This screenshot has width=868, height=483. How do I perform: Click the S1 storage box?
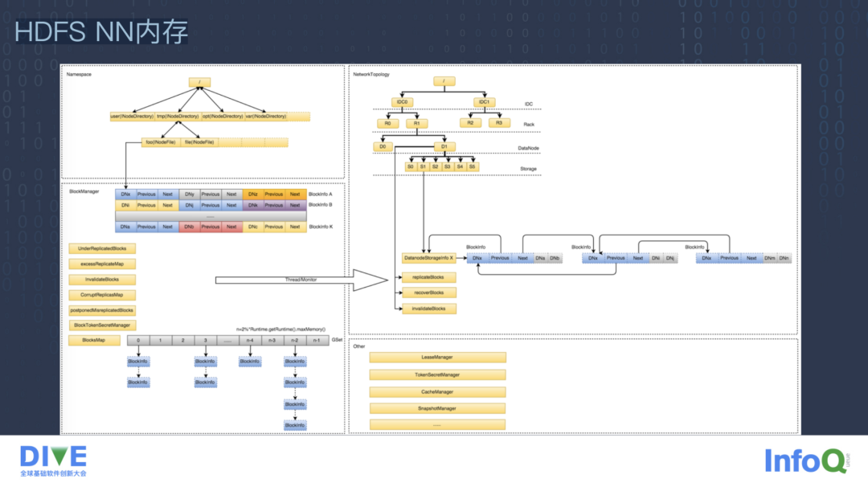423,166
